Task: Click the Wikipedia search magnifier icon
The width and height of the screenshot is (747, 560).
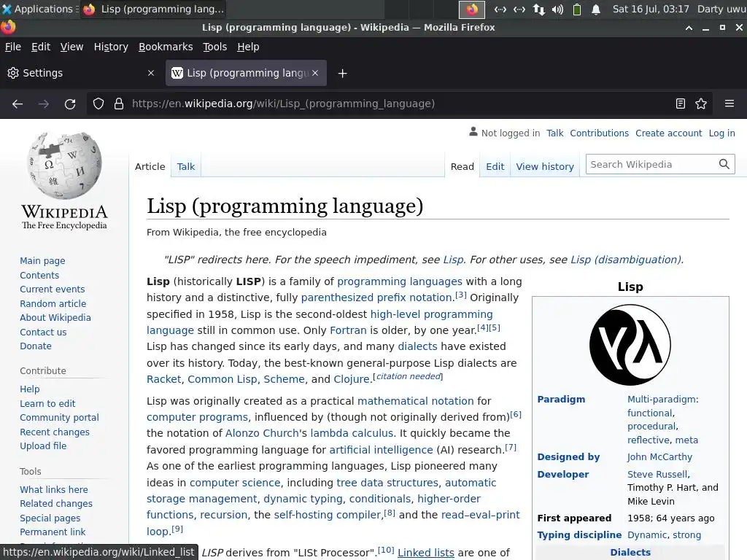Action: point(724,164)
